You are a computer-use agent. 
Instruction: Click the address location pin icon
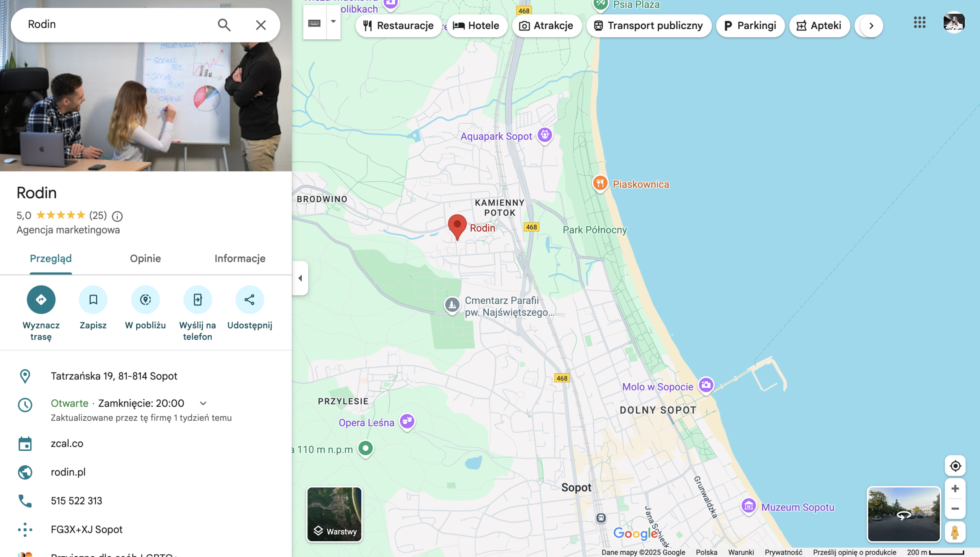tap(25, 376)
